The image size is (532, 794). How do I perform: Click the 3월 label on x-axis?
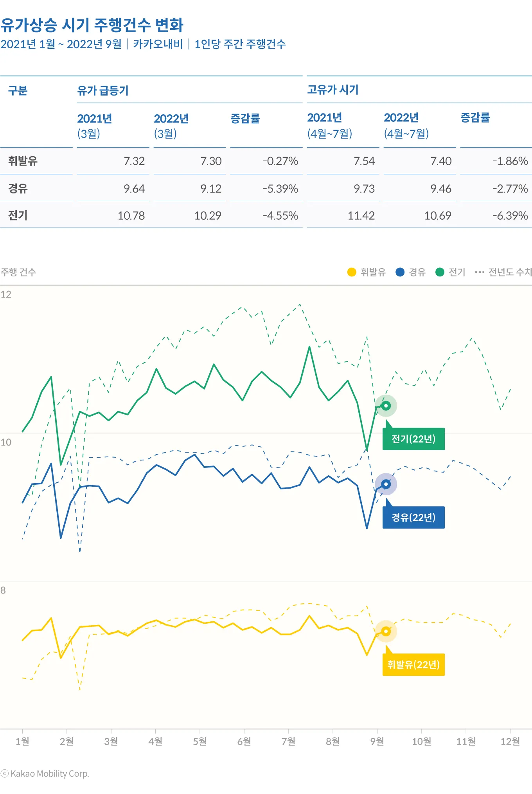coord(111,741)
